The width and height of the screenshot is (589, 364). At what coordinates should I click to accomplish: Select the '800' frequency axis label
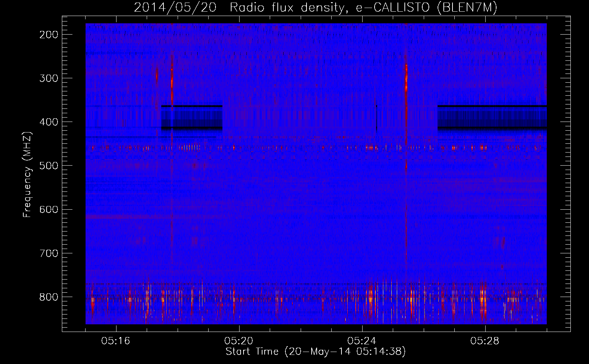pos(48,297)
